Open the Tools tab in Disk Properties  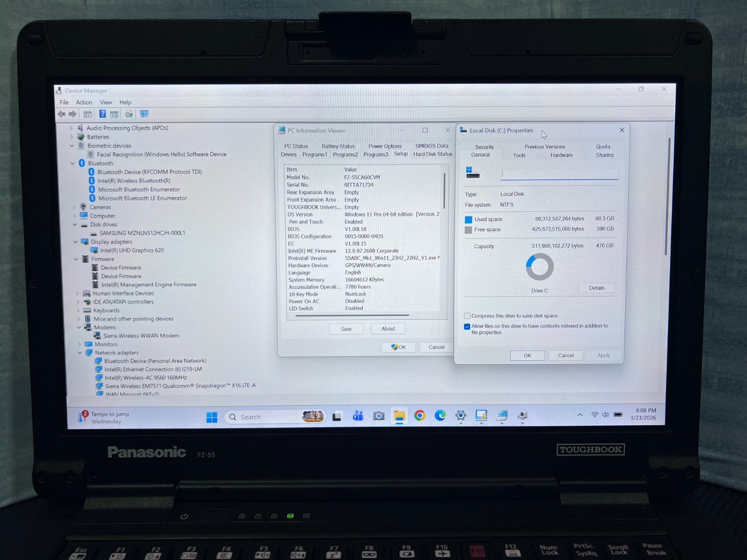coord(520,155)
